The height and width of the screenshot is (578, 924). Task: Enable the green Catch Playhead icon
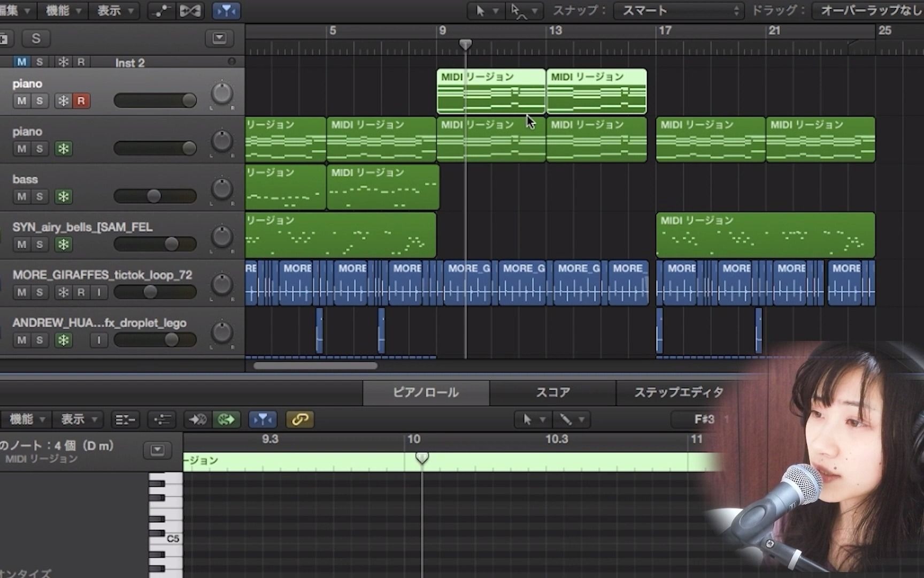226,420
